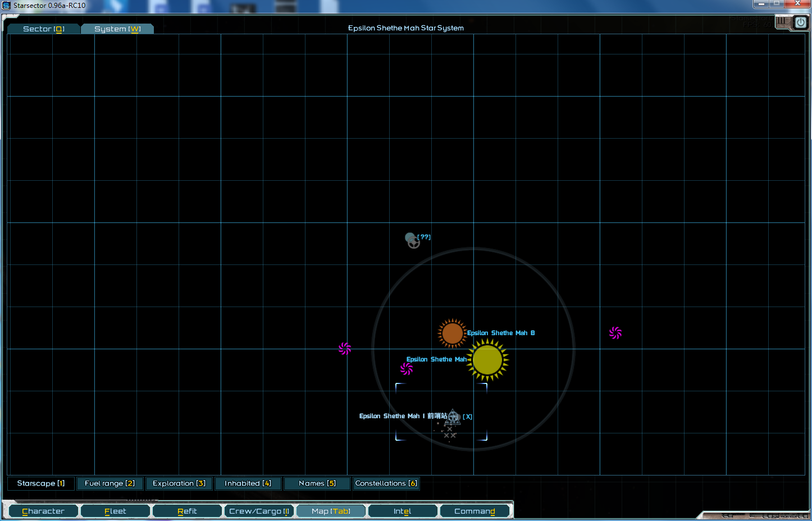Screen dimensions: 812x521
Task: Toggle Constellations display filter
Action: [x=386, y=483]
